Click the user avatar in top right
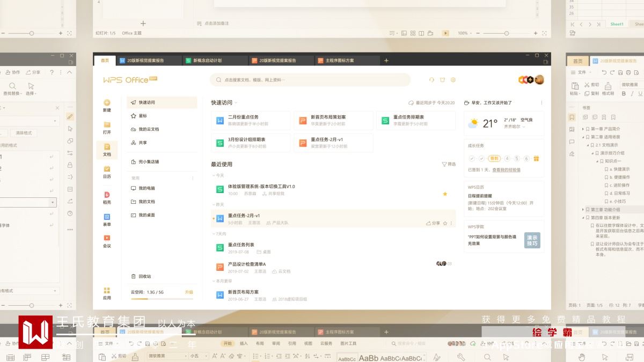Screen dimensions: 644x362 [x=539, y=80]
